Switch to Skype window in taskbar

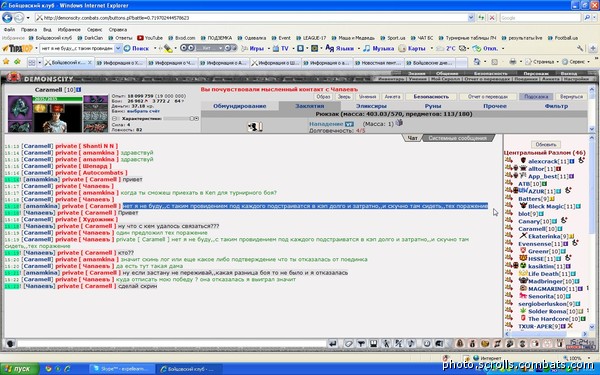pyautogui.click(x=122, y=369)
